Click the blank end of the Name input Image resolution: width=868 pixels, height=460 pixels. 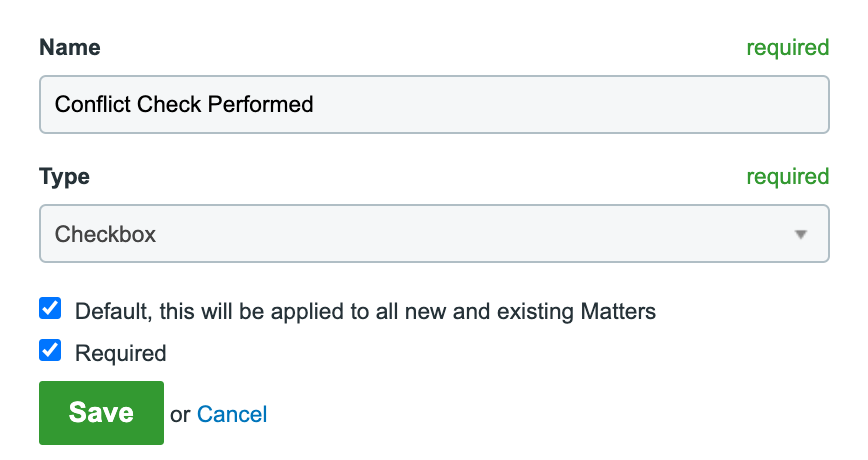coord(570,105)
